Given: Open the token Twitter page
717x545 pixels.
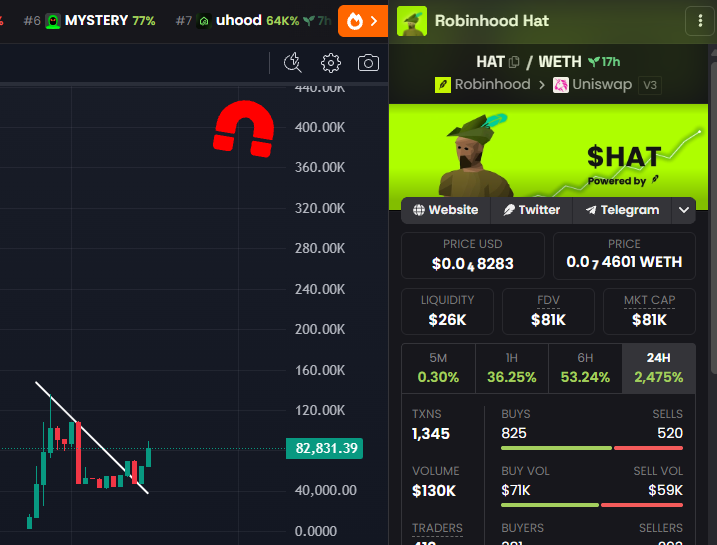Looking at the screenshot, I should [531, 210].
